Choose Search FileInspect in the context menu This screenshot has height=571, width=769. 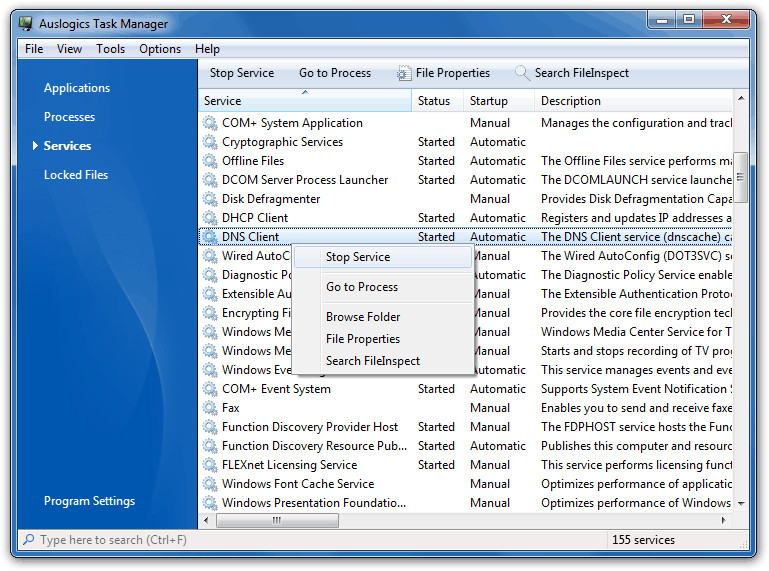point(383,361)
